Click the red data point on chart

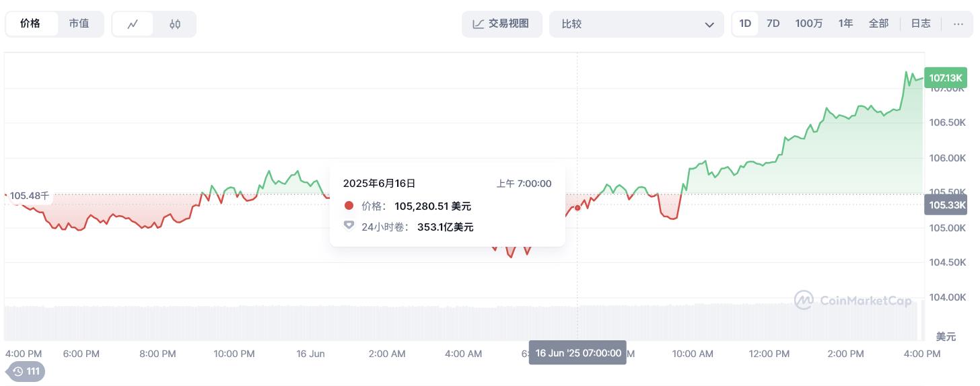point(577,208)
